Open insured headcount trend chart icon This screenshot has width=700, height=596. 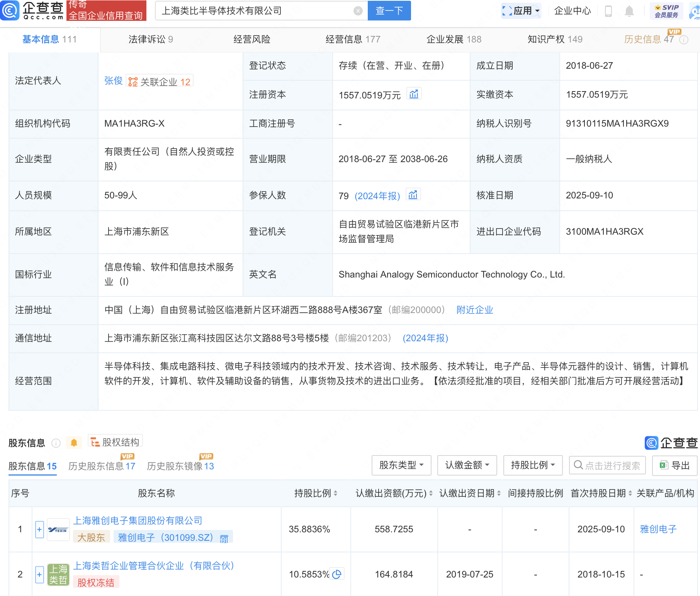point(413,195)
